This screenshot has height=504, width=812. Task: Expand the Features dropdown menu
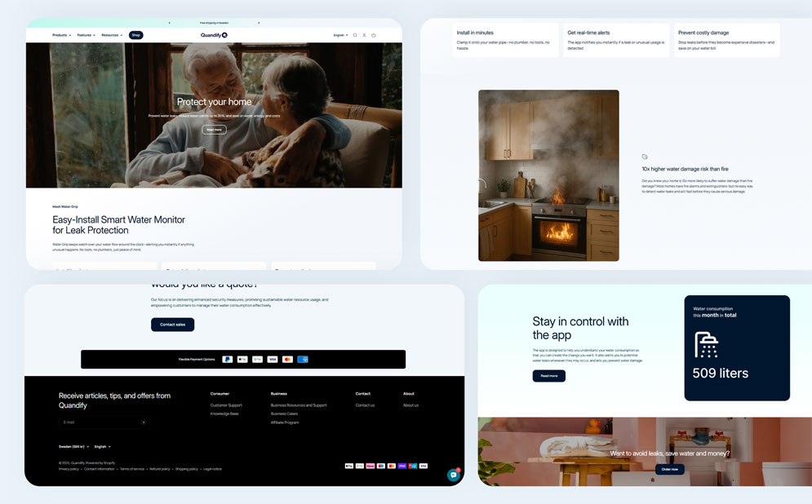coord(86,35)
